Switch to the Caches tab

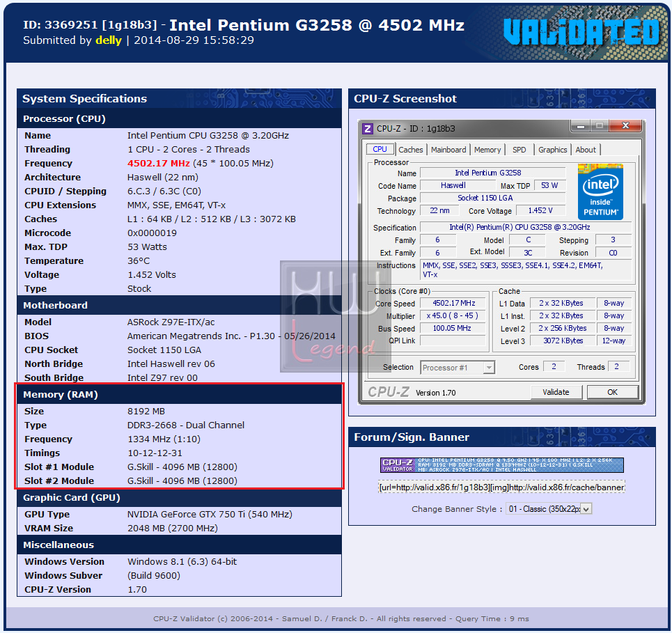click(x=411, y=150)
